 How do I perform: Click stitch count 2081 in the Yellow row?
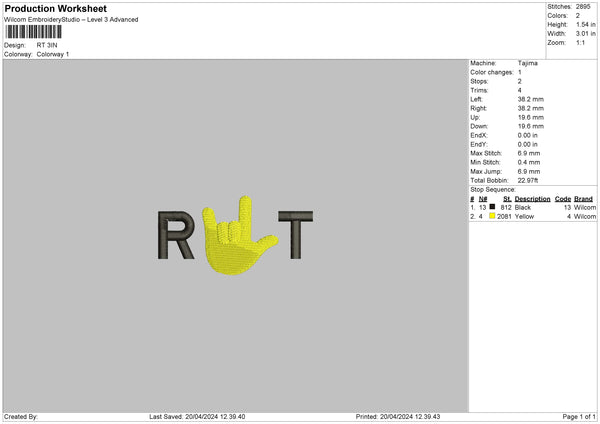pyautogui.click(x=504, y=217)
